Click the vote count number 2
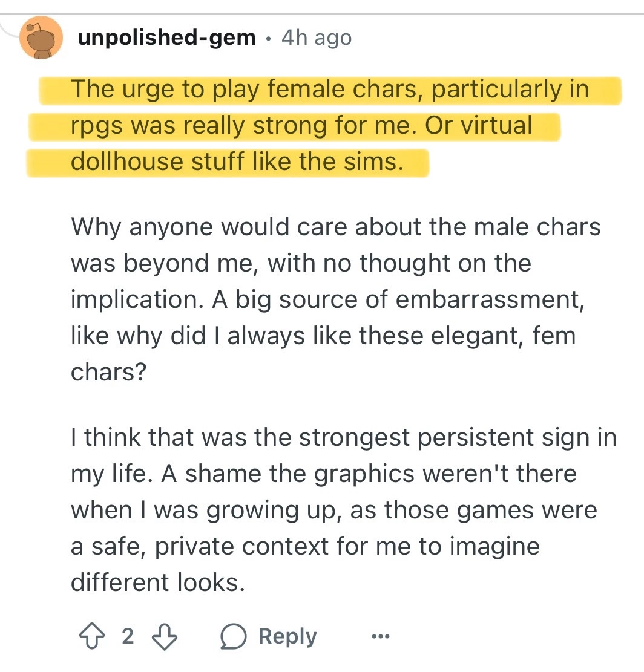The width and height of the screenshot is (644, 672). coord(127,637)
